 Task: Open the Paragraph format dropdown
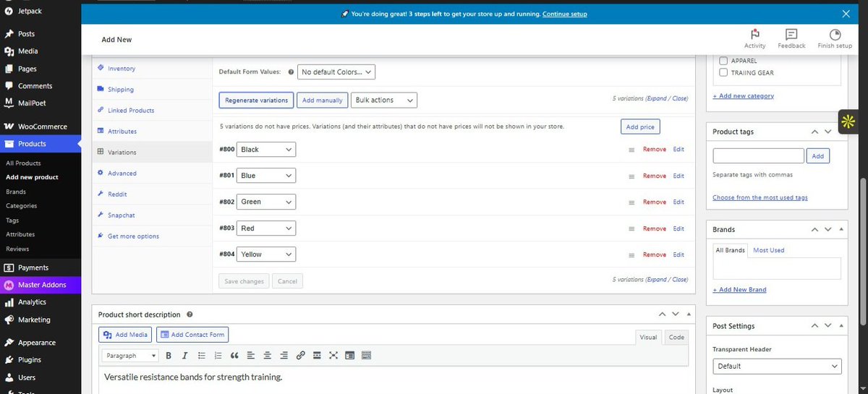[130, 356]
